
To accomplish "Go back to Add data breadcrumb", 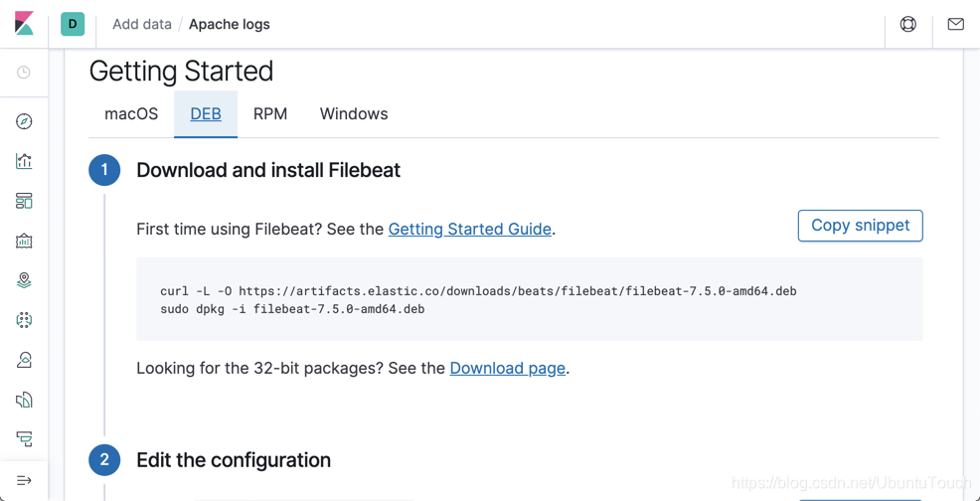I will (142, 25).
